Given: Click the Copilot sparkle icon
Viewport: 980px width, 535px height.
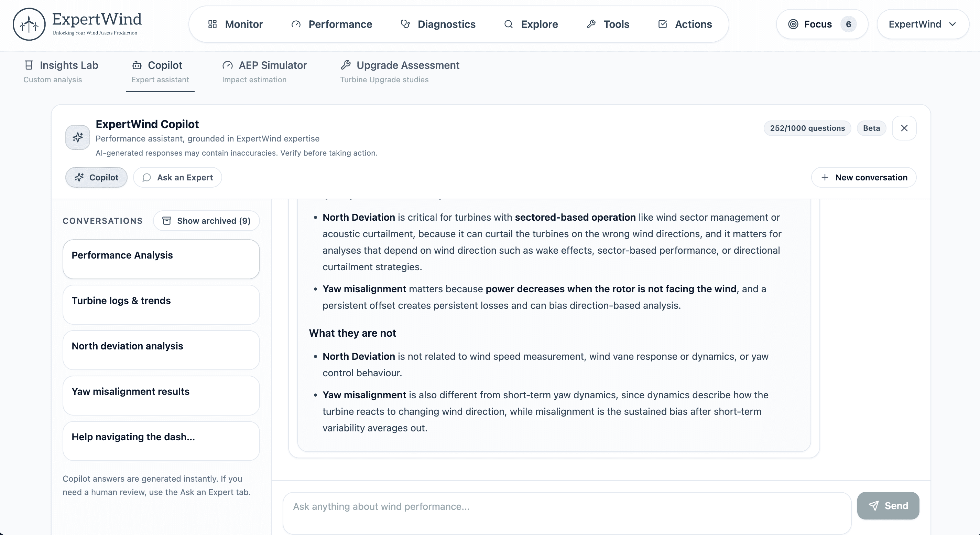Looking at the screenshot, I should [x=77, y=137].
